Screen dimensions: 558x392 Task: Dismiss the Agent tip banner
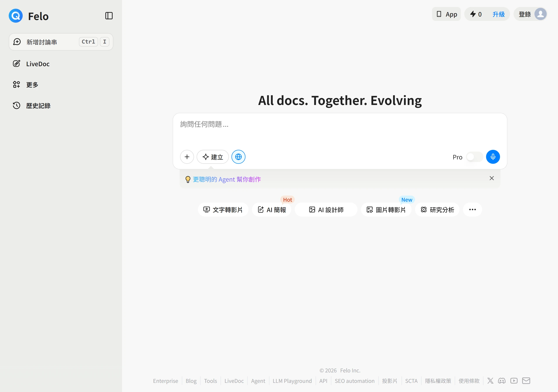click(x=491, y=178)
